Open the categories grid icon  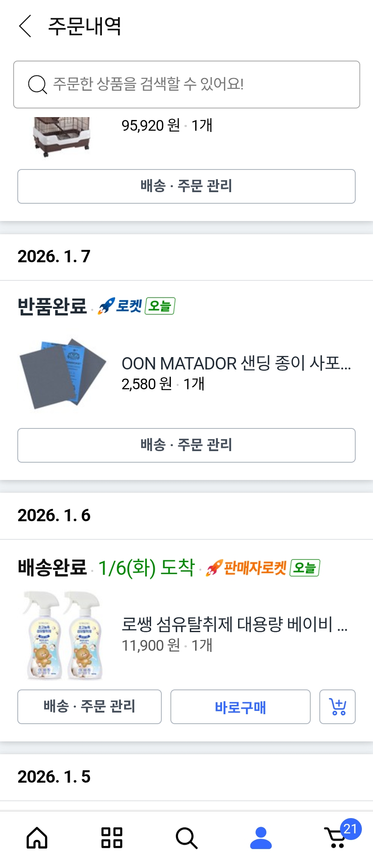(112, 838)
